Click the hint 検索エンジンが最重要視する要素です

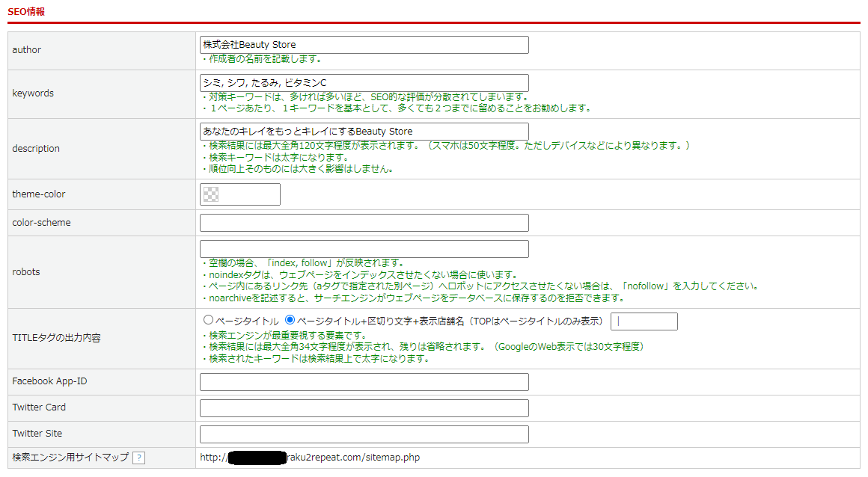click(x=284, y=336)
